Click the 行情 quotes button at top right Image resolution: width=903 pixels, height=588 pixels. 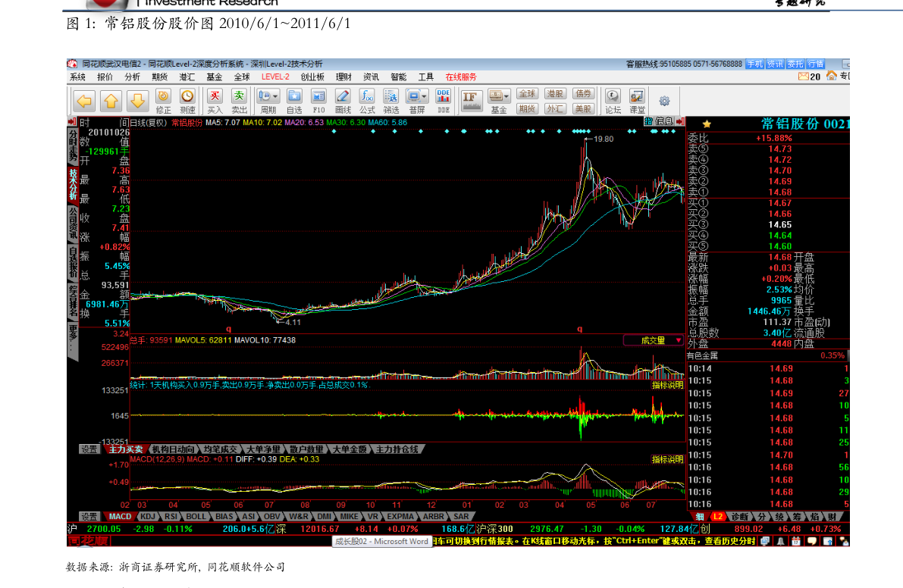816,64
